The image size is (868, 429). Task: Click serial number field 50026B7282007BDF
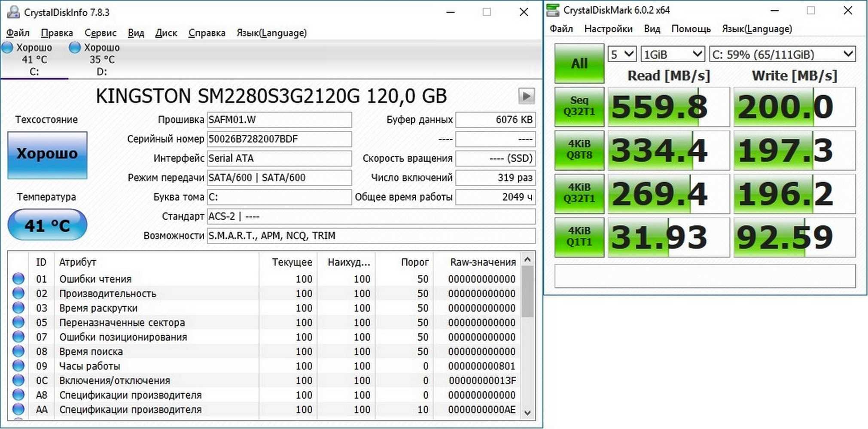[279, 139]
